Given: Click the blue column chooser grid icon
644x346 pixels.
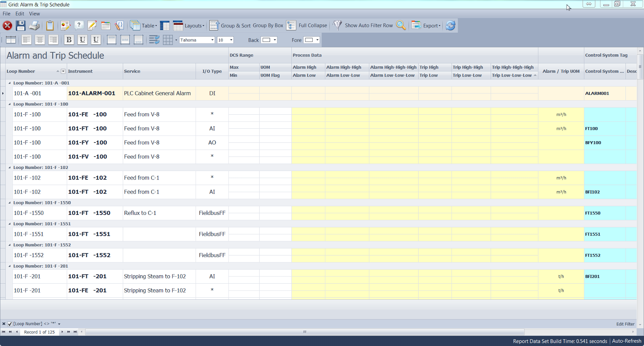Looking at the screenshot, I should pos(165,26).
